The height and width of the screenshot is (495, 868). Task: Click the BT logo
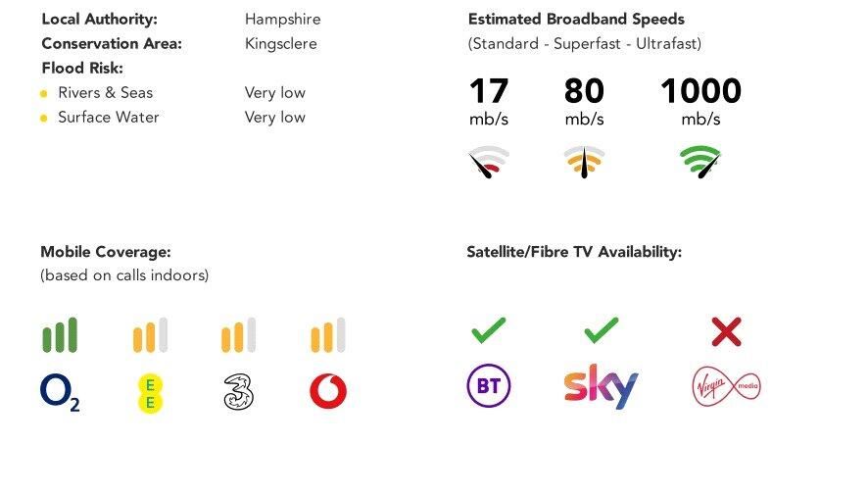(x=489, y=386)
